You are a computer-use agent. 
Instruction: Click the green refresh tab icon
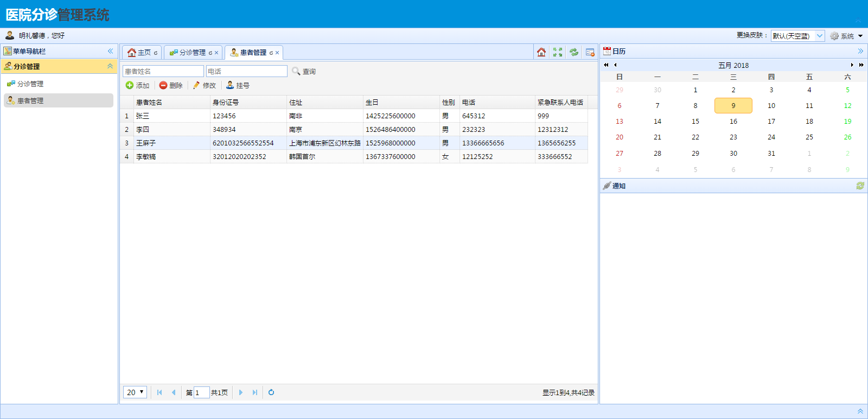pyautogui.click(x=574, y=52)
